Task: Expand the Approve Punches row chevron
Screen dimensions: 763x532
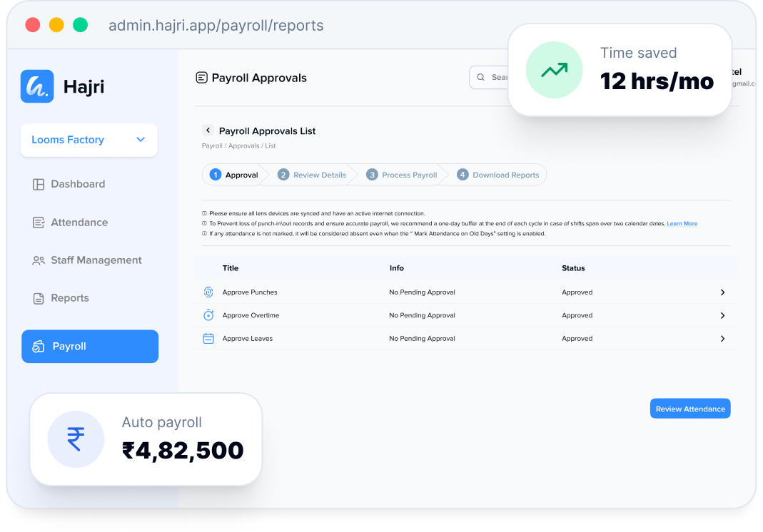Action: 722,292
